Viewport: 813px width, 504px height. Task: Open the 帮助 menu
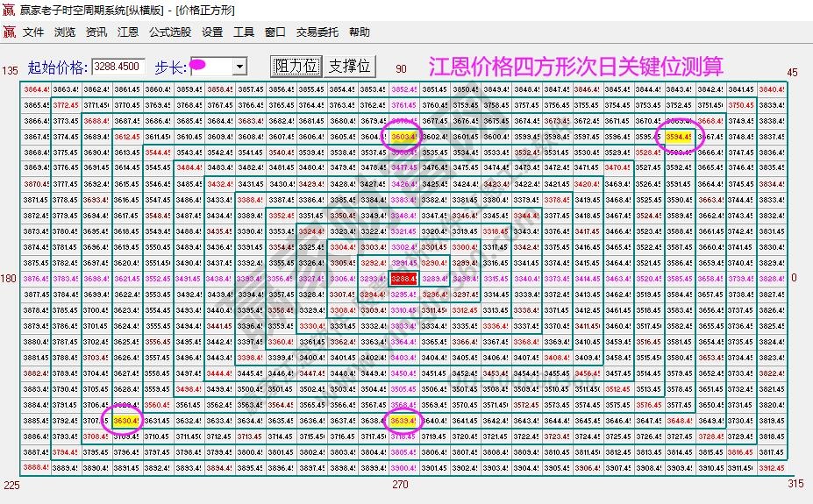(360, 32)
